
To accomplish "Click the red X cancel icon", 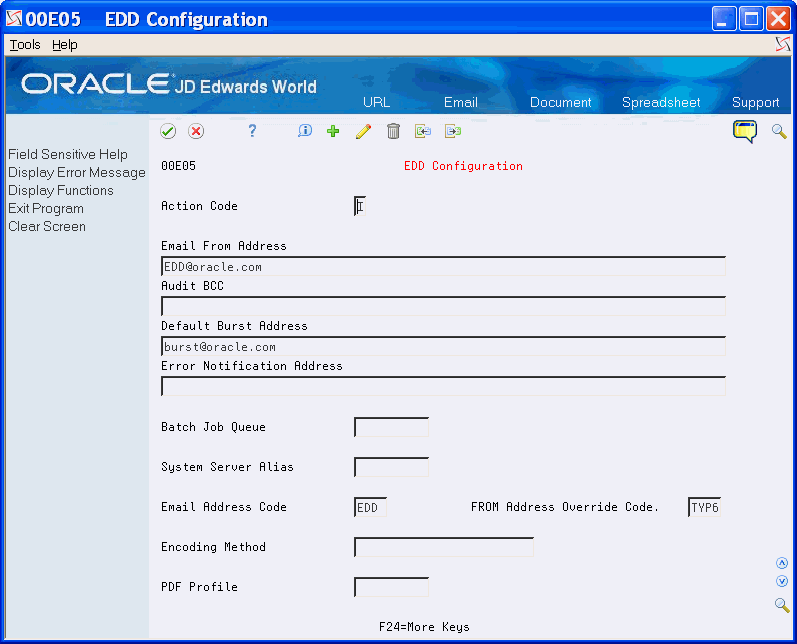I will 196,131.
